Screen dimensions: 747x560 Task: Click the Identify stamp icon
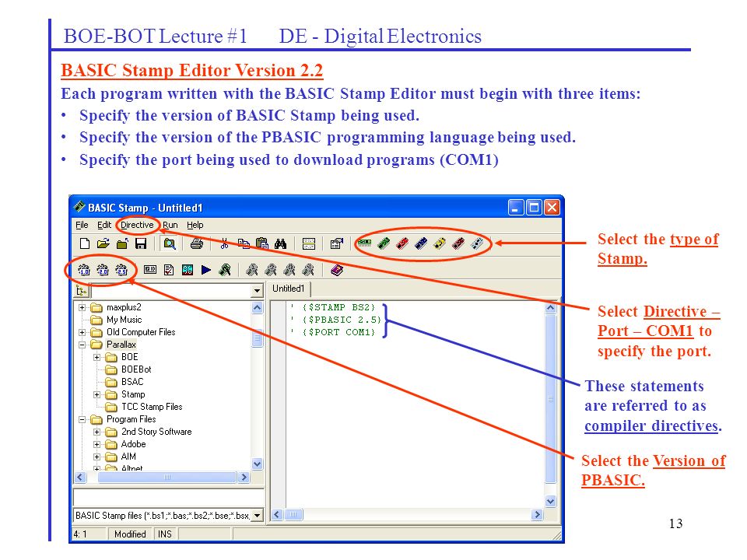150,270
